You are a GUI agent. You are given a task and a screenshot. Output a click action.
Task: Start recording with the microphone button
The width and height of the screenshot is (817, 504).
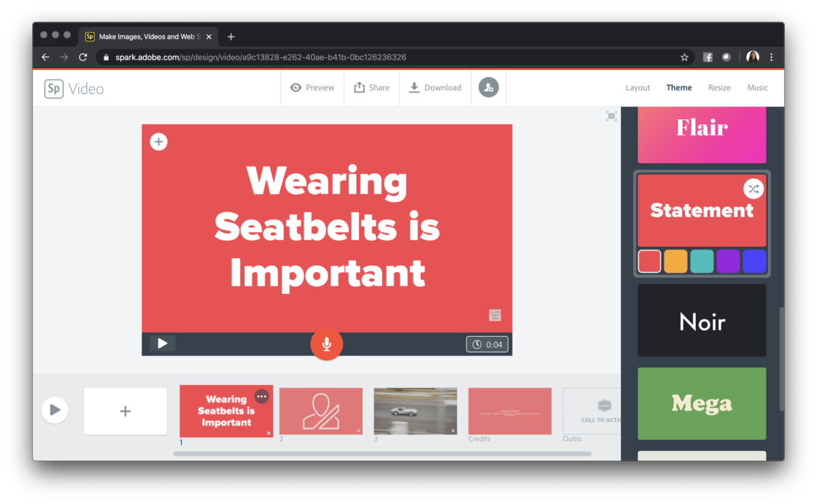click(327, 343)
